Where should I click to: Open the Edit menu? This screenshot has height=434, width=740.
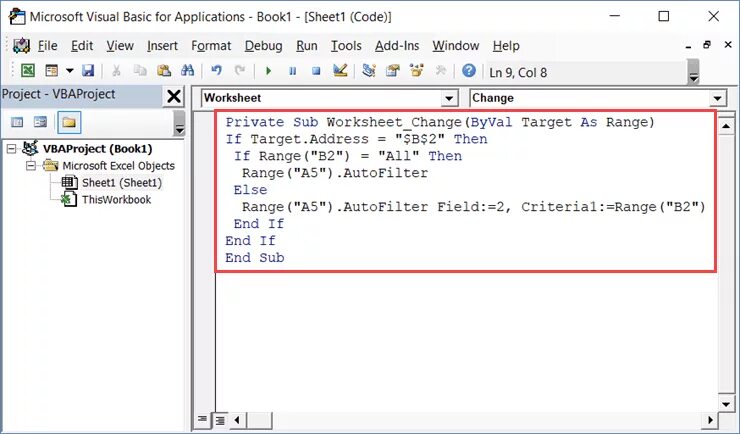[x=82, y=46]
